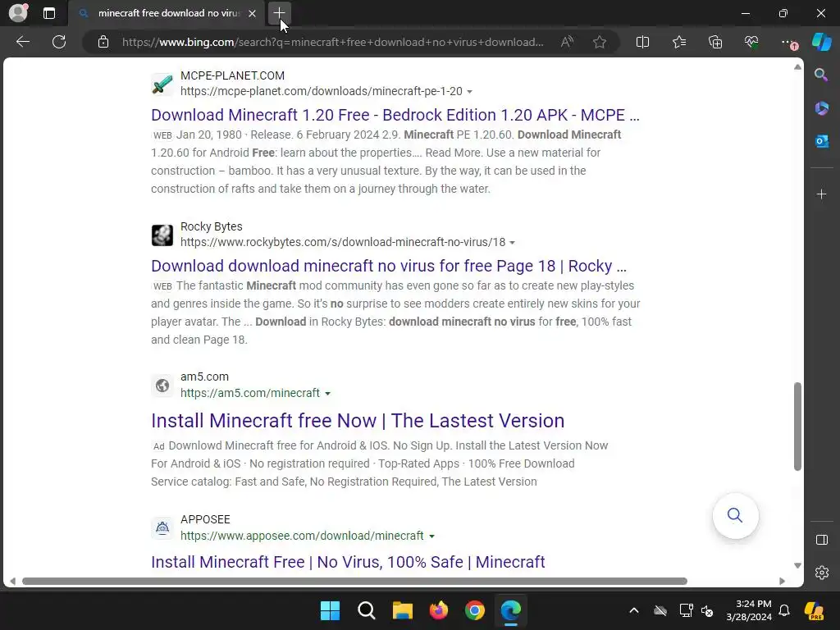This screenshot has width=840, height=630.
Task: Open Browser essentials heart icon
Action: [x=751, y=42]
